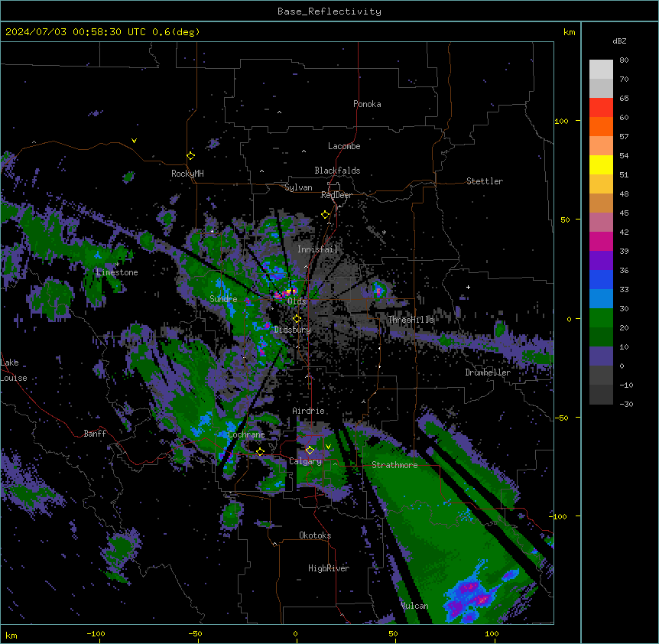Click the yellow V marker northwest of RockyMH
The image size is (659, 644).
134,141
